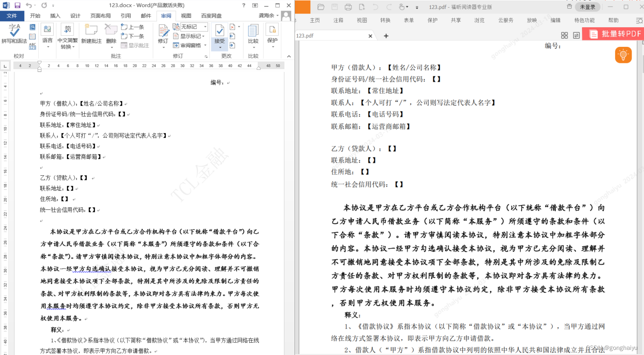Open the reject change dropdown arrow
644x355 pixels.
[x=239, y=27]
